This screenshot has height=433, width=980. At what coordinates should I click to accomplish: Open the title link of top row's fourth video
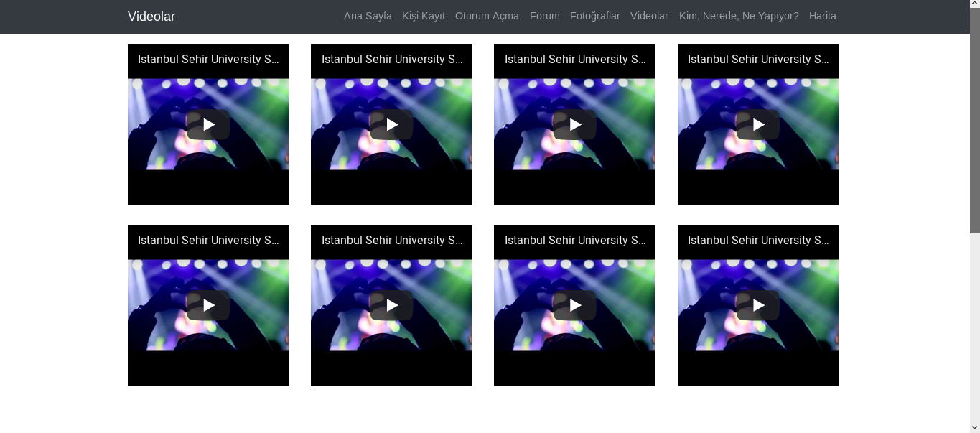(758, 60)
